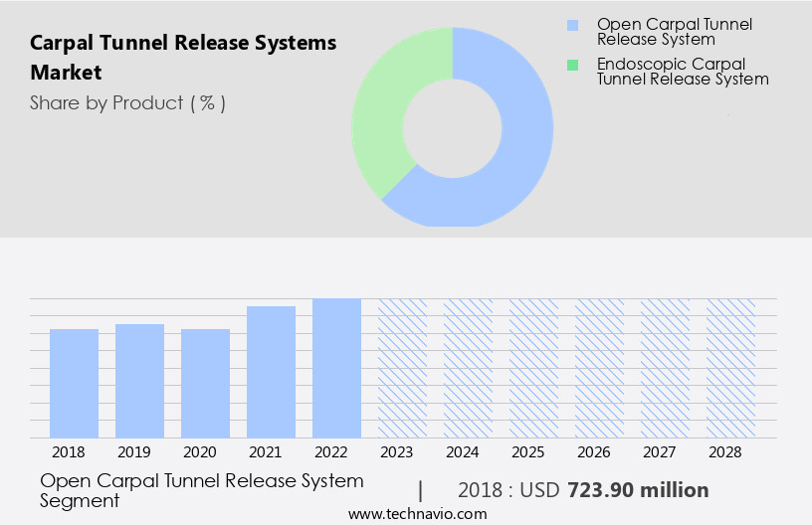Select the hatched 2023 forecast bar
812x525 pixels.
click(x=403, y=368)
